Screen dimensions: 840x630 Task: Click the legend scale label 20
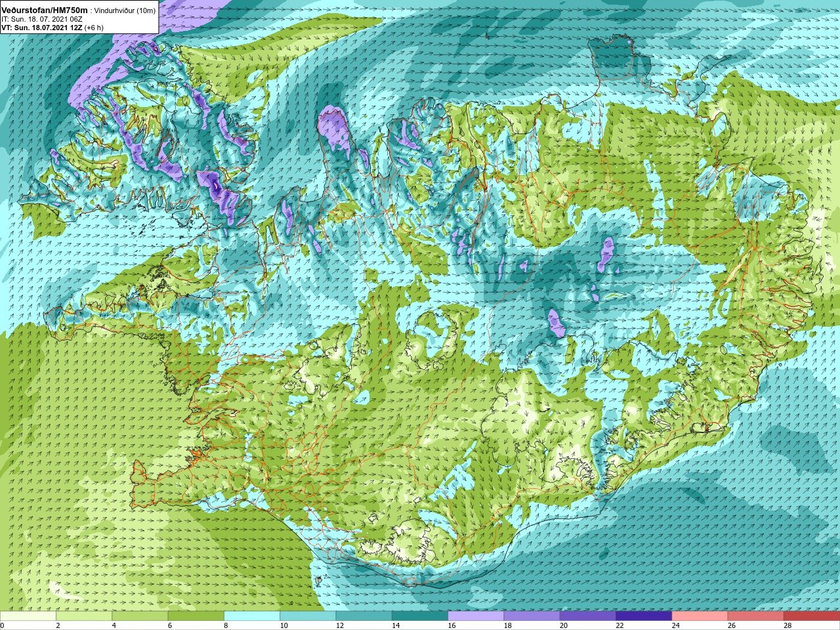pyautogui.click(x=564, y=625)
